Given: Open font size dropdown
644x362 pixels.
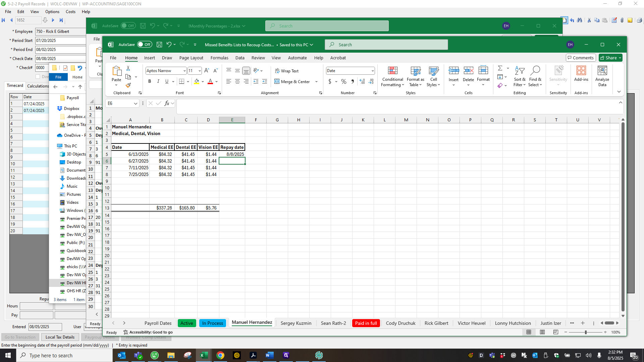Looking at the screenshot, I should (x=200, y=71).
